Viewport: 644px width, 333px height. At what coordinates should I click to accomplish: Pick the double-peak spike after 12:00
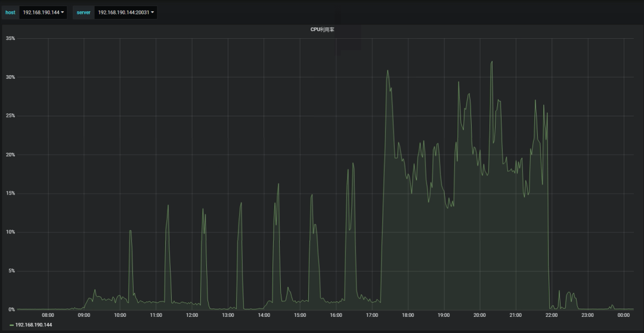(x=204, y=210)
